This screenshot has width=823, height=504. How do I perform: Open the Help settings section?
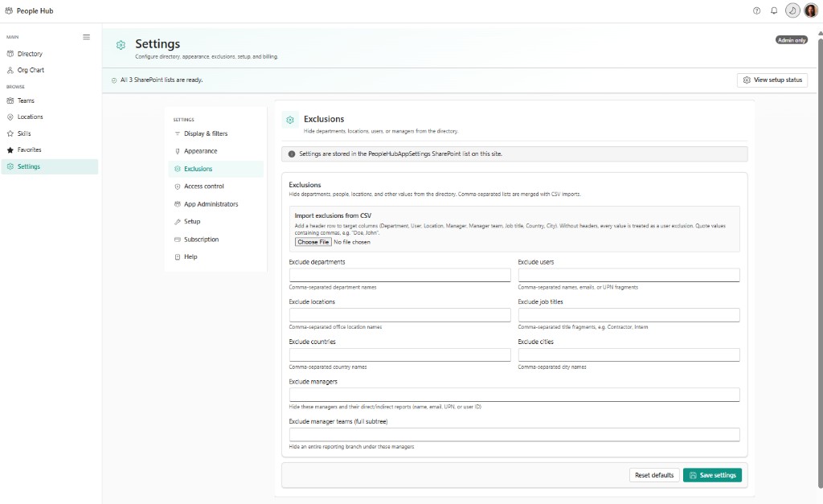pos(215,256)
